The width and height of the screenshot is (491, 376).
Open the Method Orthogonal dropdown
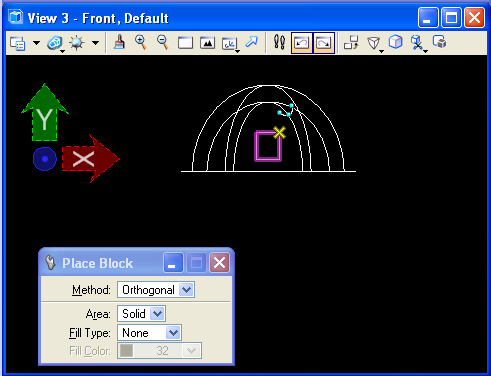click(x=156, y=290)
